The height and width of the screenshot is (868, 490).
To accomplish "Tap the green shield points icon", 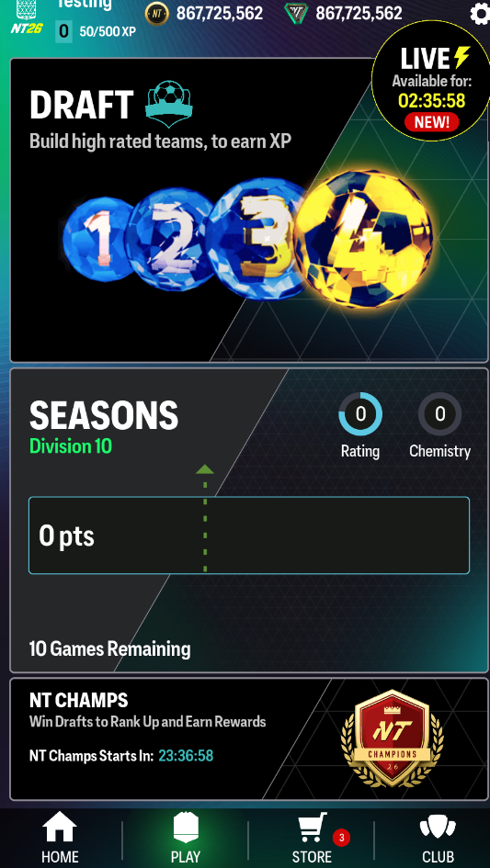I will coord(296,13).
